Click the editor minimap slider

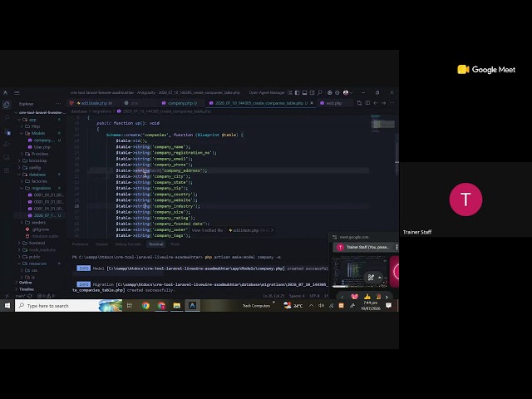click(x=383, y=125)
